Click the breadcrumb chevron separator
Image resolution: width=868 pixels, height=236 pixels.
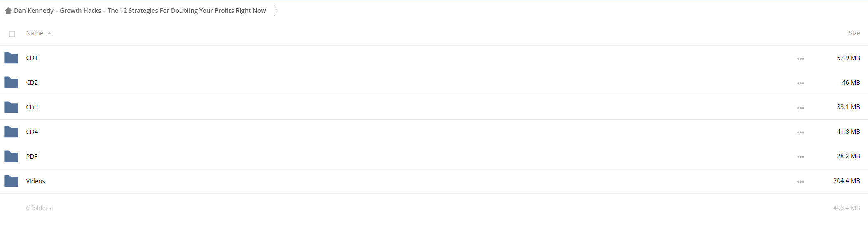tap(276, 11)
